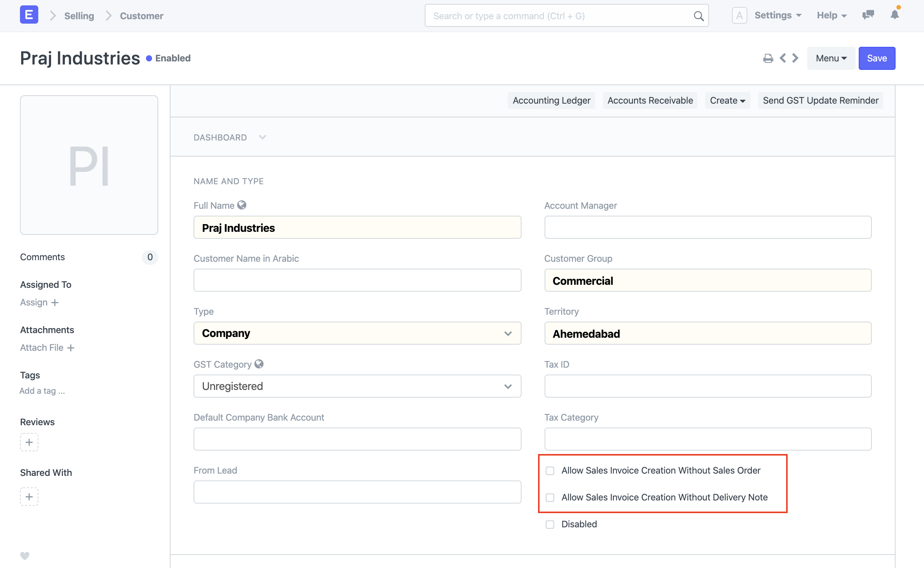Enable invoice creation without Sales Order

(x=550, y=471)
